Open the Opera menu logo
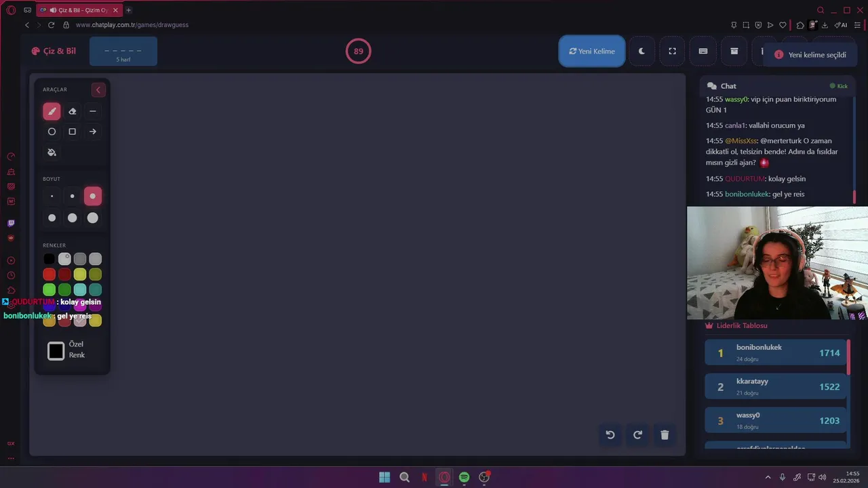 [x=11, y=10]
